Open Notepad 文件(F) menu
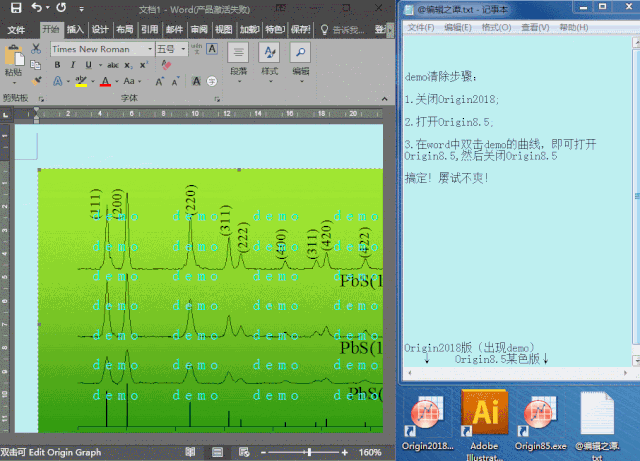The image size is (640, 461). tap(420, 27)
